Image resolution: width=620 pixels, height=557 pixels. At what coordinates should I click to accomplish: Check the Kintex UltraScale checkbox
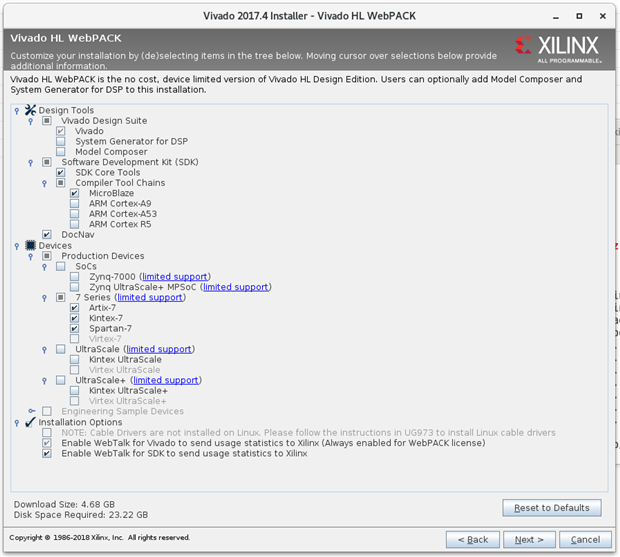pos(74,359)
